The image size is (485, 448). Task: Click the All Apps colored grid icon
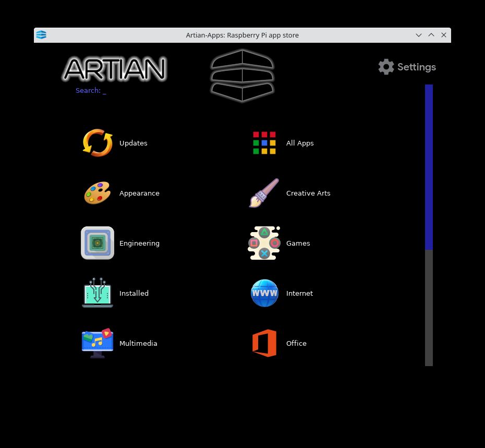[x=264, y=143]
